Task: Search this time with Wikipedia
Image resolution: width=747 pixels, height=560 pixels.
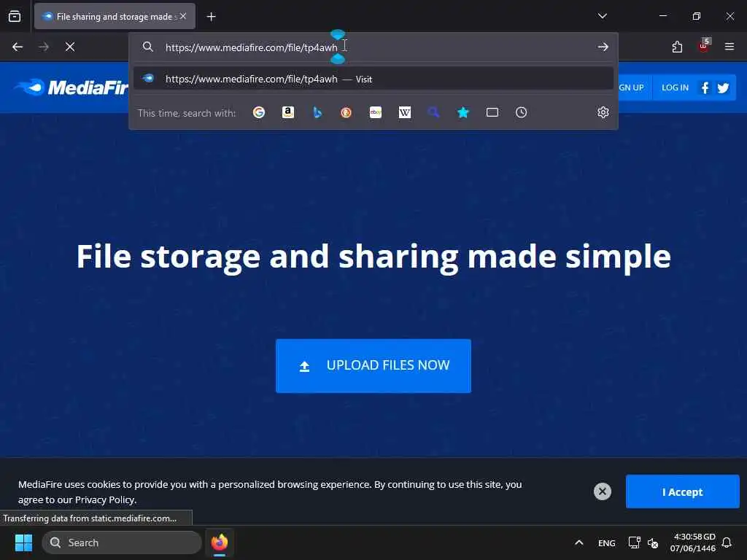Action: point(404,112)
